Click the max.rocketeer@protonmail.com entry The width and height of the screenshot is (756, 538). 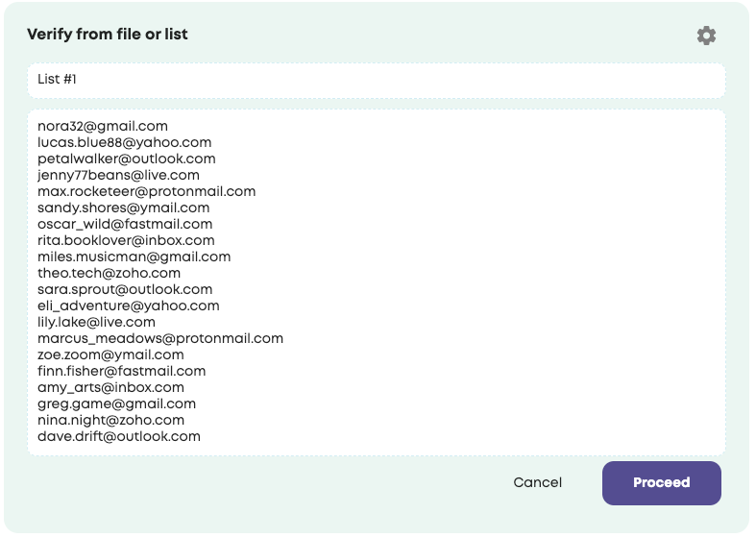pos(146,191)
